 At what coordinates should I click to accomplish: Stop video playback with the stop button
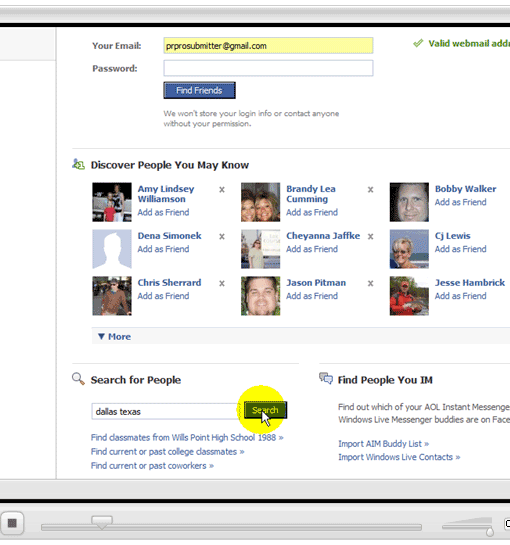point(12,523)
